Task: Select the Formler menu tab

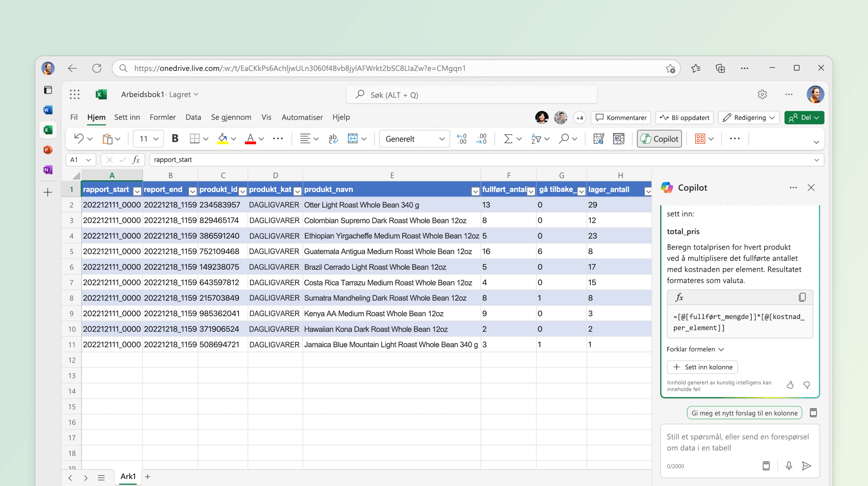Action: (x=162, y=117)
